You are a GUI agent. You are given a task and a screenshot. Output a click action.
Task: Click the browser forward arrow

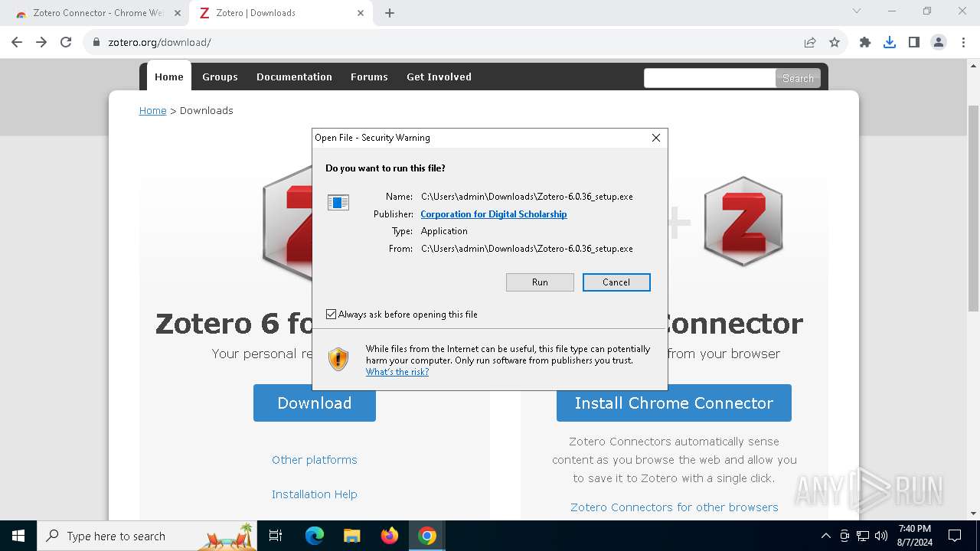coord(41,42)
